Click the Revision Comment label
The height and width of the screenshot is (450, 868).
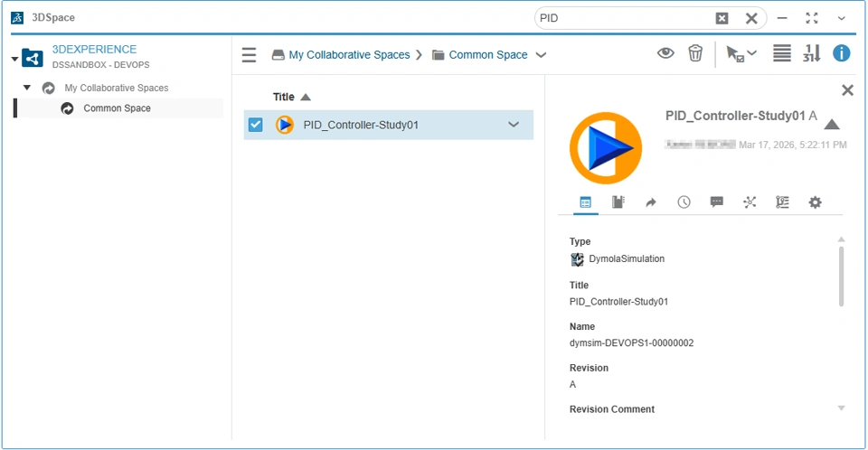612,409
